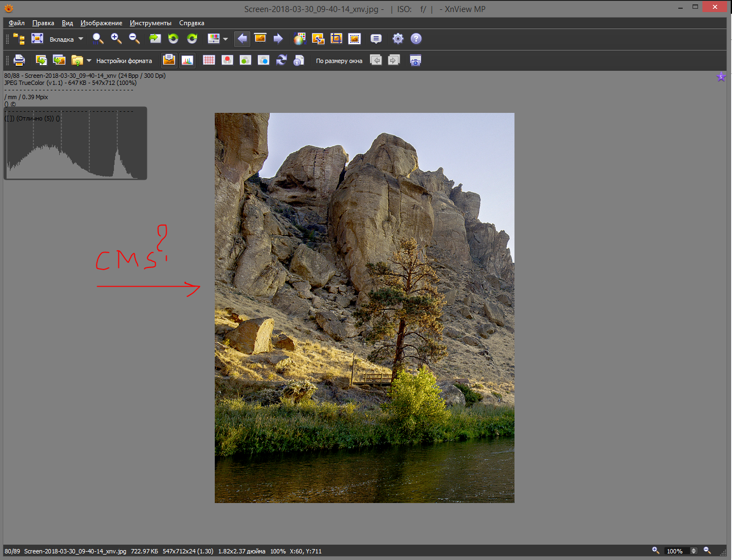This screenshot has height=560, width=732.
Task: Click the print icon
Action: pos(19,60)
